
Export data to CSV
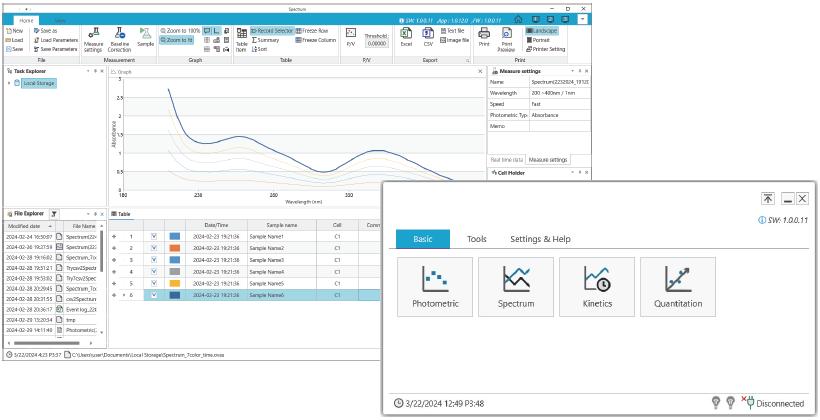[428, 37]
